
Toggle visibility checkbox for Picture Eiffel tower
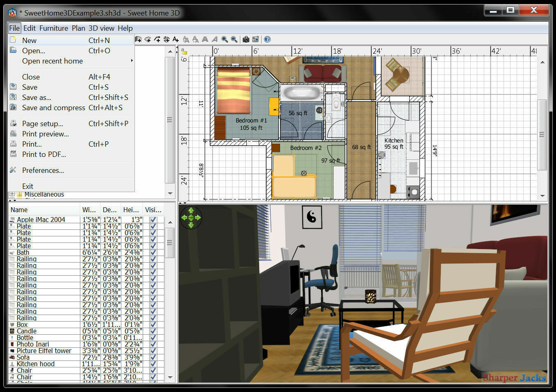point(153,351)
